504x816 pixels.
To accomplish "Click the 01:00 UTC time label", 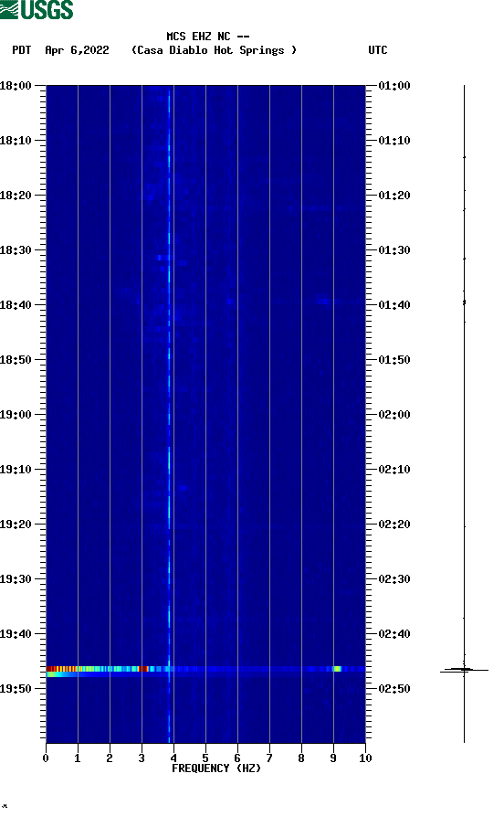I will point(394,85).
